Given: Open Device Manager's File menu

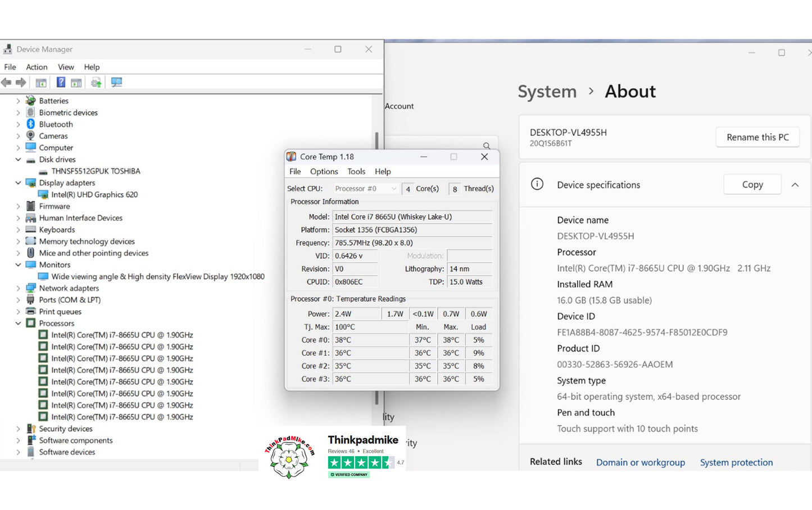Looking at the screenshot, I should 10,67.
